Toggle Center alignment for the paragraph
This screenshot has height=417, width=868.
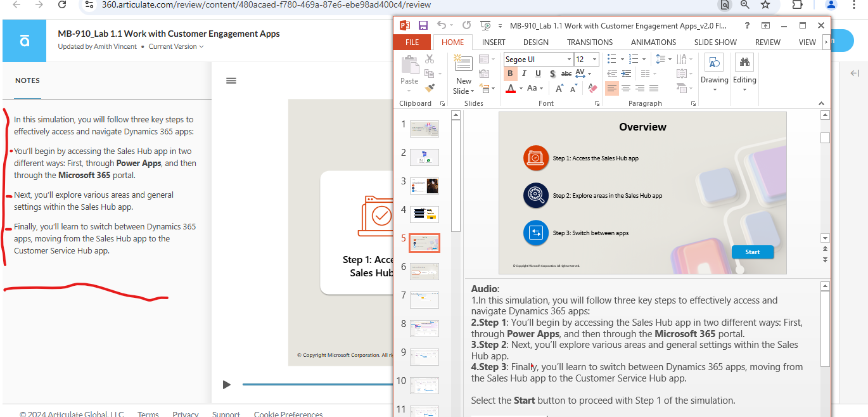(626, 88)
